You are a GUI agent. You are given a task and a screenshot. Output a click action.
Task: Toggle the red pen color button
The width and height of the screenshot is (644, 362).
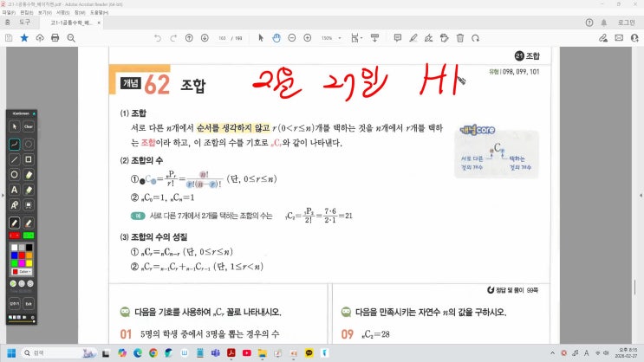point(15,236)
